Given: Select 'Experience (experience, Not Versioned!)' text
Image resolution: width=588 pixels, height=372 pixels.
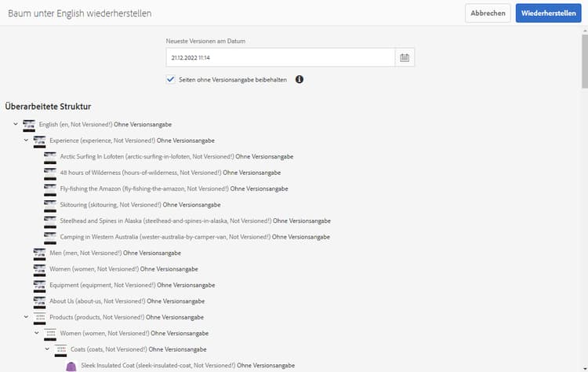Looking at the screenshot, I should click(x=103, y=140).
